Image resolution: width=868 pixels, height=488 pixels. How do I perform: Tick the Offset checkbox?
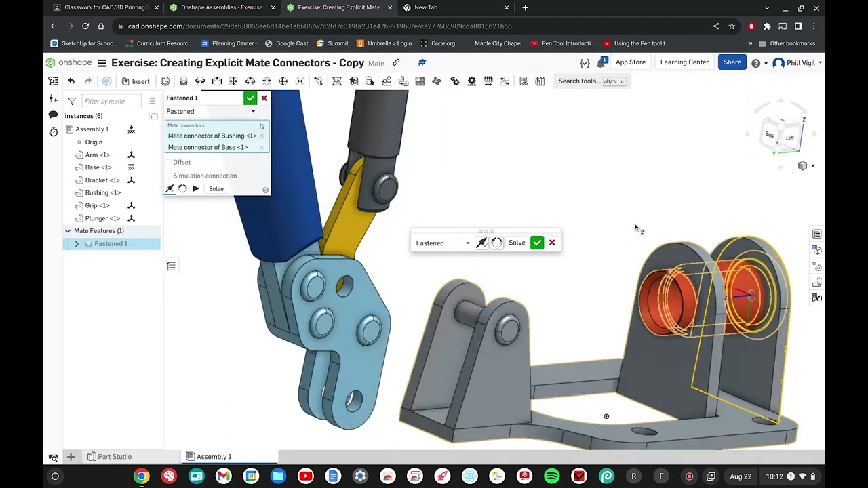coord(169,163)
